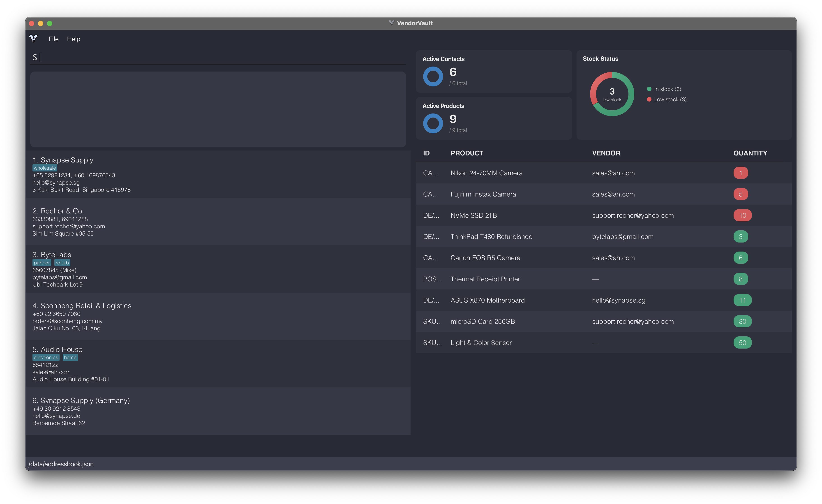The image size is (822, 504).
Task: Click the wholesale tag on Synapse Supply
Action: (x=45, y=168)
